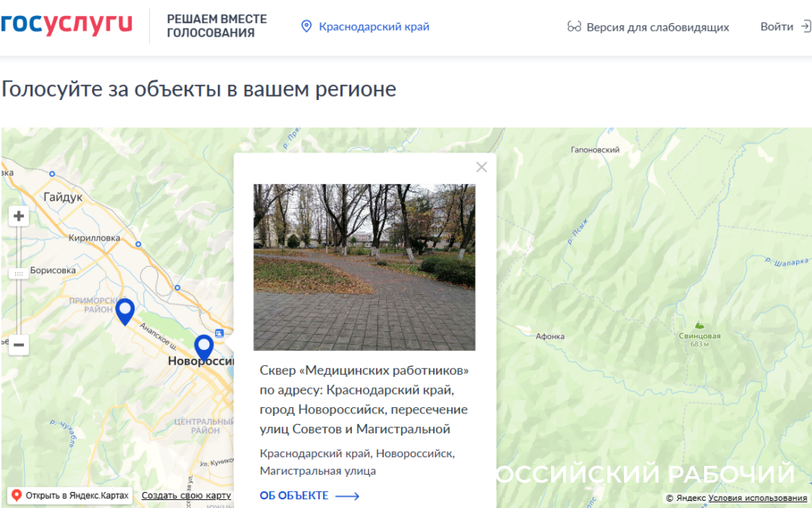Click the login arrow icon next to Войти
This screenshot has height=508, width=812.
point(805,26)
